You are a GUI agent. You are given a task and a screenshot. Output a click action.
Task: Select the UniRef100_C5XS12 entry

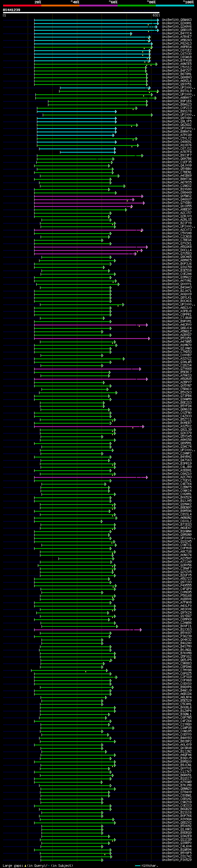point(177,67)
